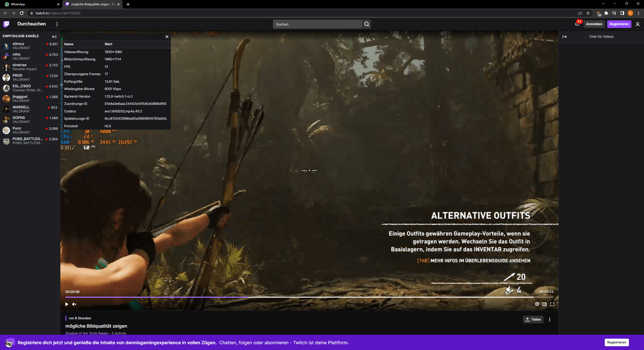This screenshot has width=644, height=350.
Task: Open PUBG_BATTLEGROUNDS channel avatar
Action: point(6,141)
